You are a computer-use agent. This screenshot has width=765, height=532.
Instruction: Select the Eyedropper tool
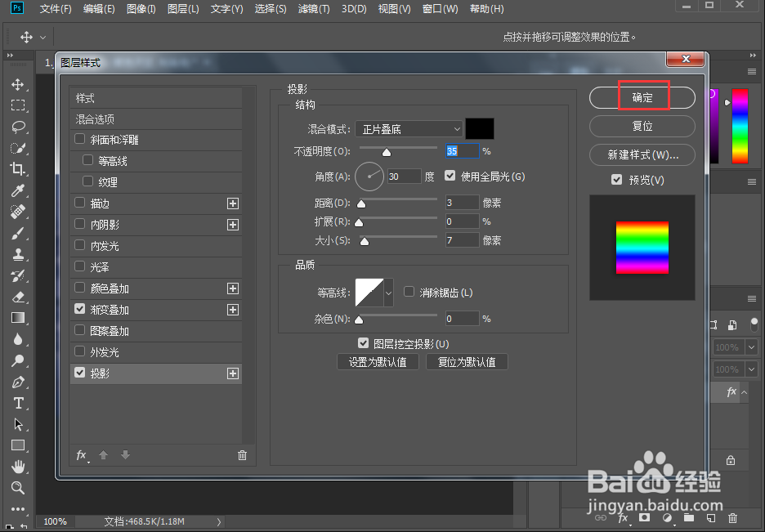pyautogui.click(x=18, y=190)
